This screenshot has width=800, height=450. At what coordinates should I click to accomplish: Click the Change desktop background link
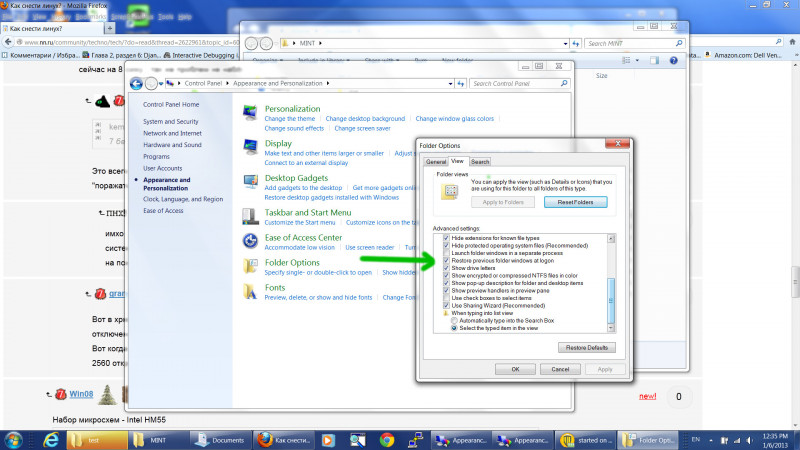tap(365, 118)
